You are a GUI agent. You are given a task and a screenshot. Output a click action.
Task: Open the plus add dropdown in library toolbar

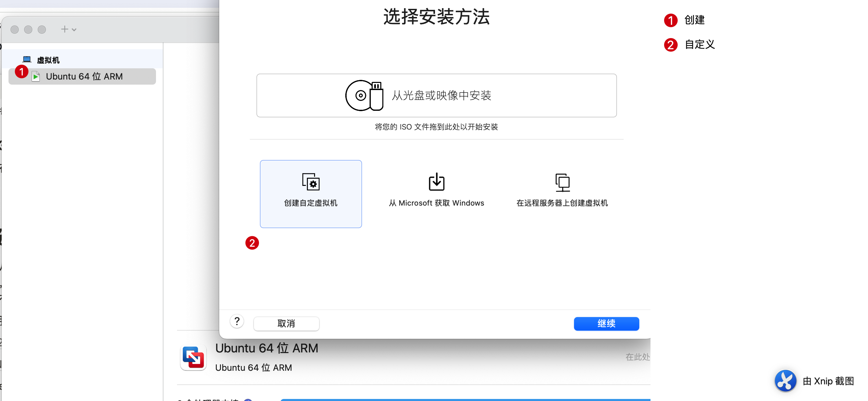tap(68, 30)
